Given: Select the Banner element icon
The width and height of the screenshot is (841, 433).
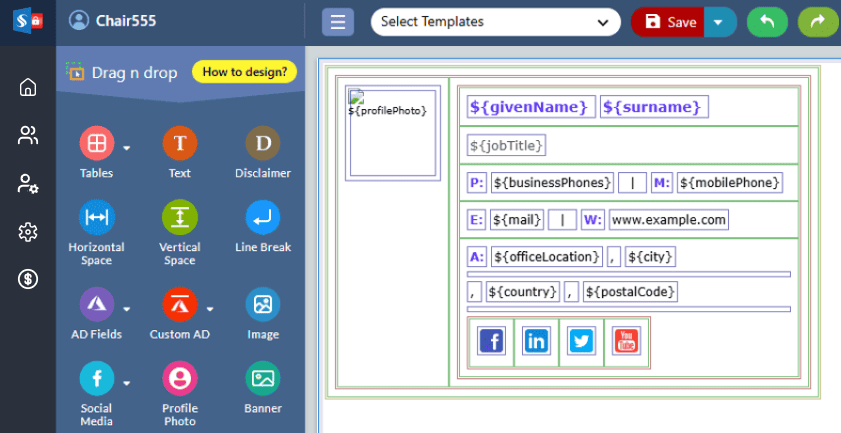Looking at the screenshot, I should [x=263, y=378].
